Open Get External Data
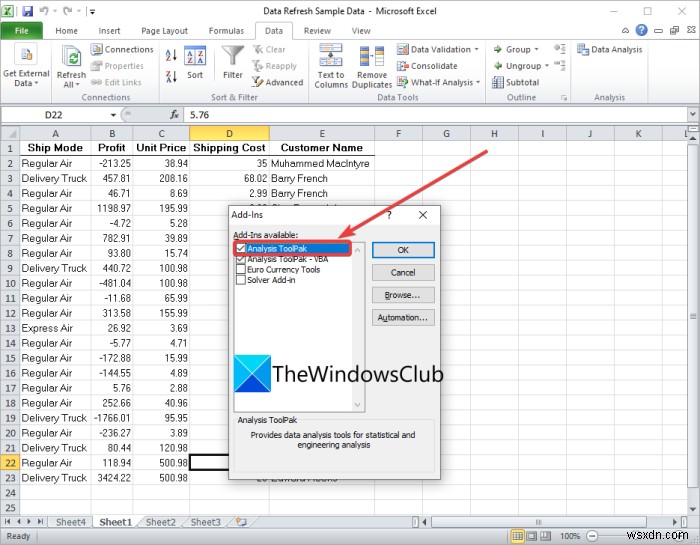Screen dimensions: 700x545 coord(26,66)
